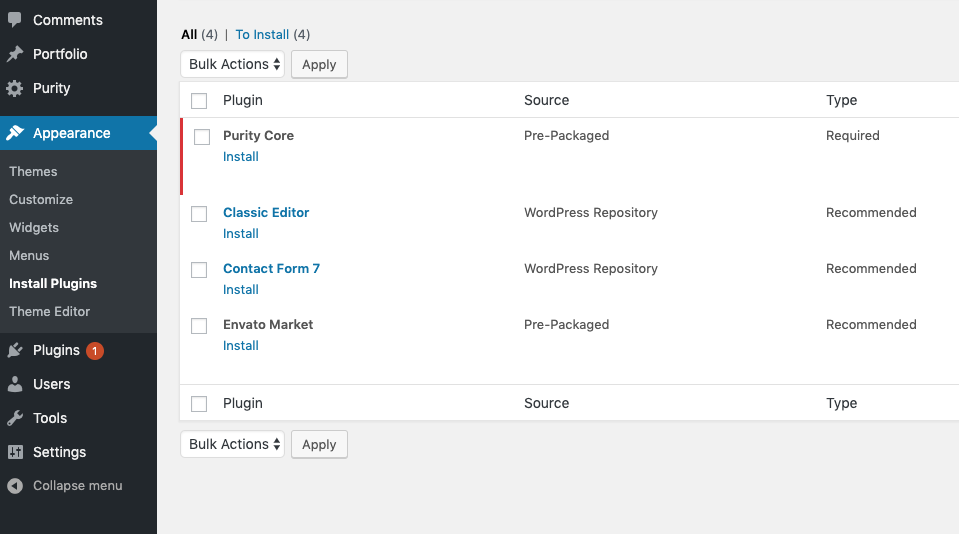Select the Envato Market row checkbox
Viewport: 959px width, 534px height.
tap(199, 325)
